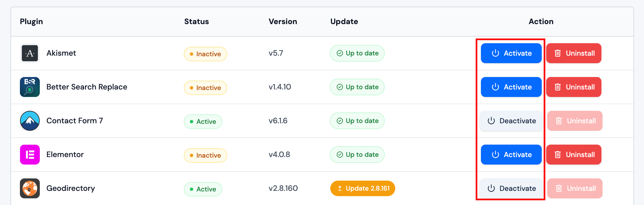644x205 pixels.
Task: Click the Inactive status badge for Elementor
Action: (205, 155)
